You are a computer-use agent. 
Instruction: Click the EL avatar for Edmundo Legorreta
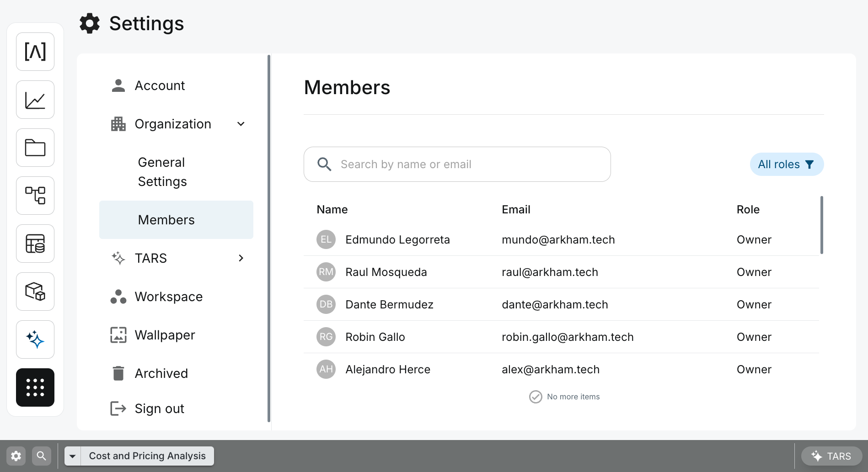pyautogui.click(x=326, y=239)
